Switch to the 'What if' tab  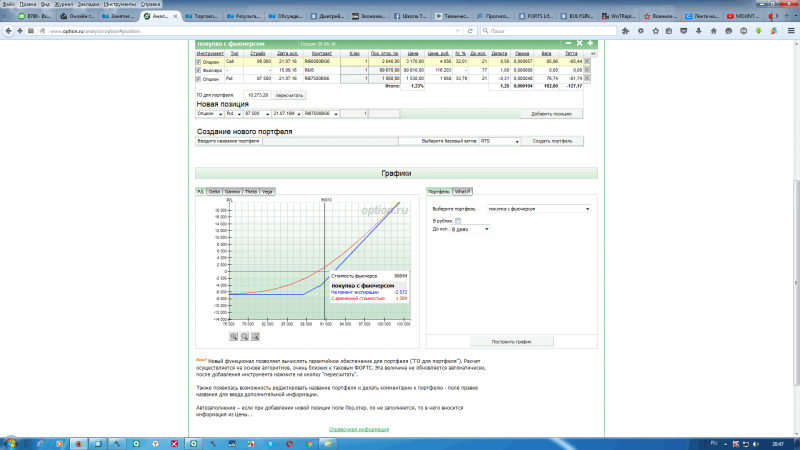click(462, 191)
